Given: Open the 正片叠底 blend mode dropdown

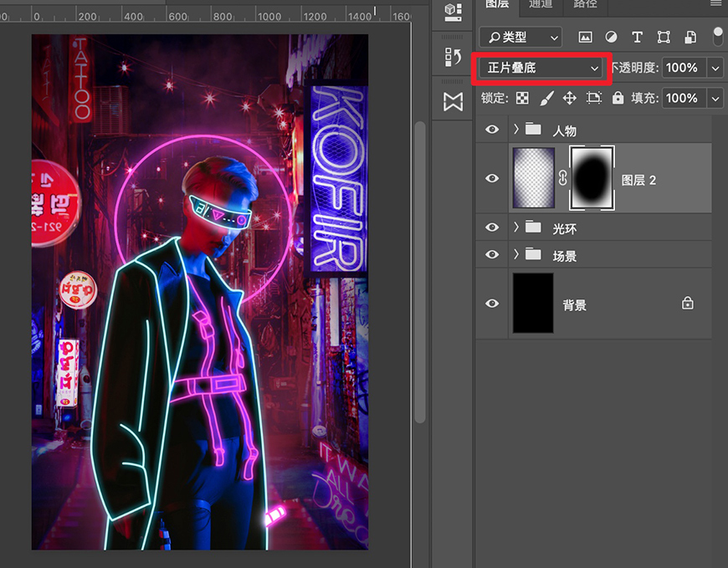Looking at the screenshot, I should (540, 68).
